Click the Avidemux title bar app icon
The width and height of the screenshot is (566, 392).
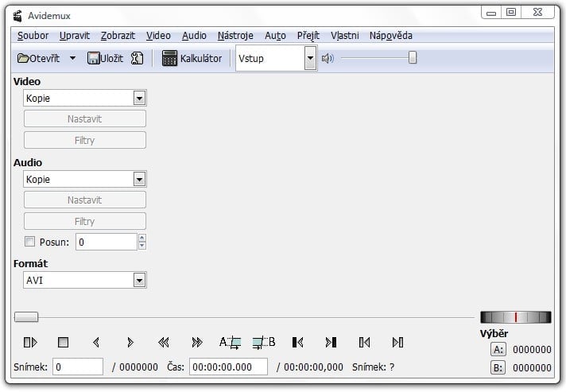point(17,16)
